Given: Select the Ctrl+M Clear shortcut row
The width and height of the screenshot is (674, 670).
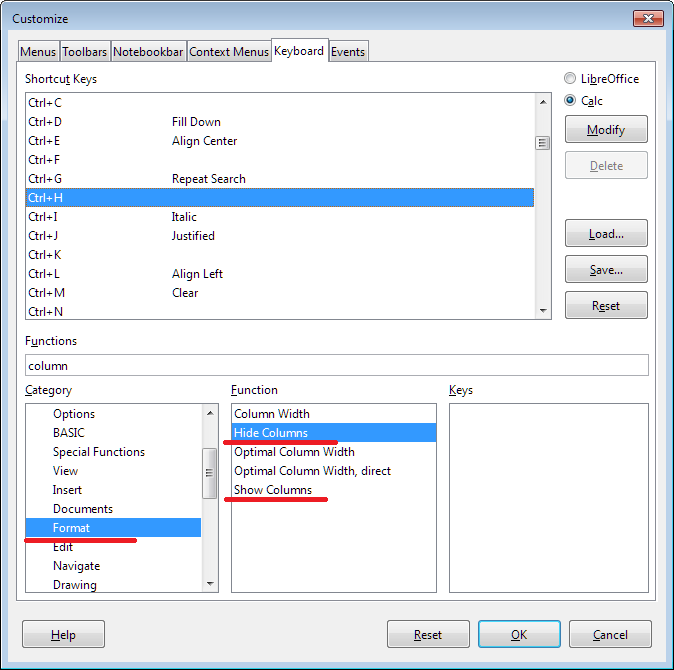Looking at the screenshot, I should point(279,293).
